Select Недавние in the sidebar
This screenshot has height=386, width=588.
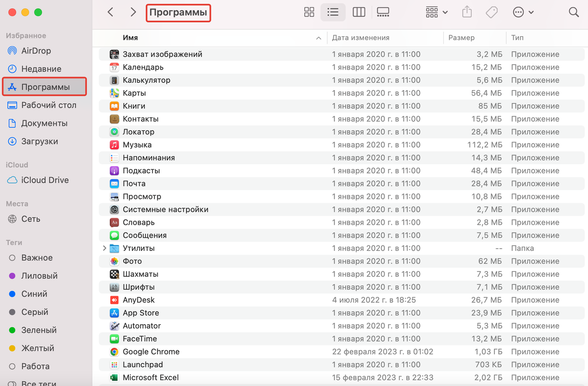(41, 69)
